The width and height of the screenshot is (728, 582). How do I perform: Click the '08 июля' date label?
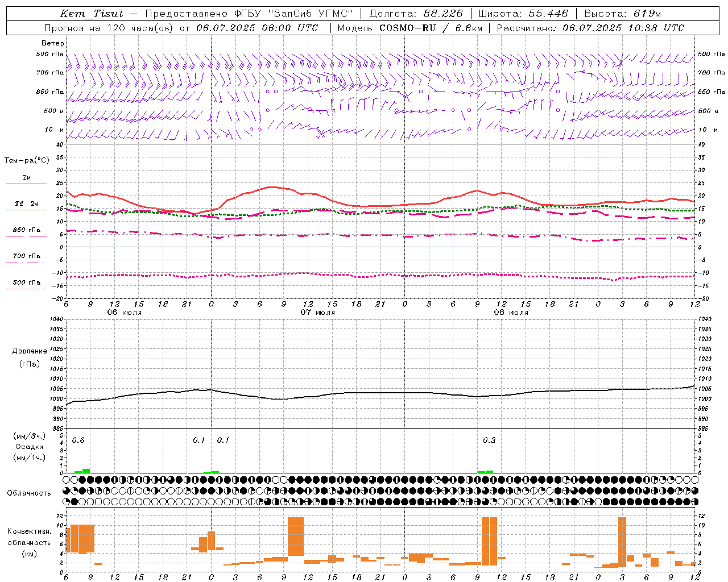pos(511,313)
